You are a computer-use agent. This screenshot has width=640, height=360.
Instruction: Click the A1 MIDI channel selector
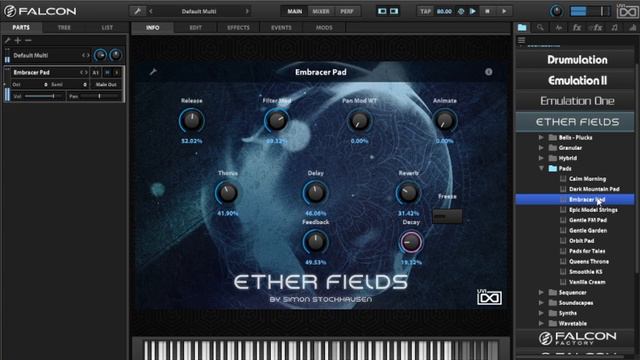pos(96,72)
